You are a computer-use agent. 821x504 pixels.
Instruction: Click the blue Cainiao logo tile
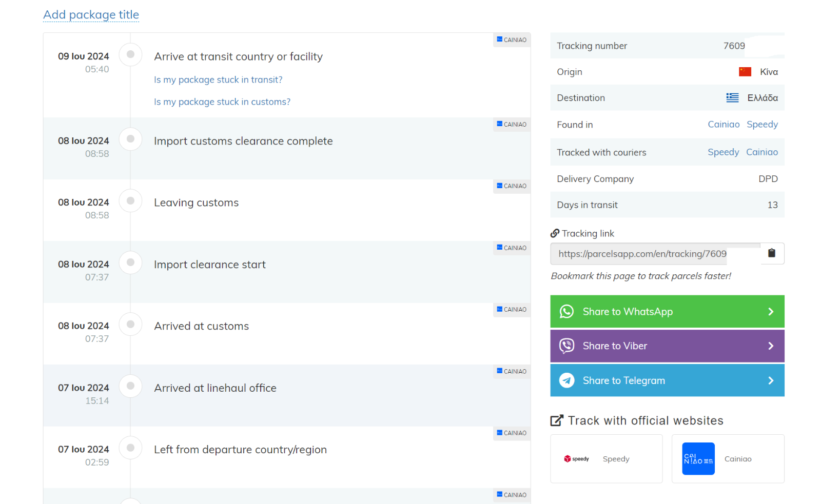[698, 459]
